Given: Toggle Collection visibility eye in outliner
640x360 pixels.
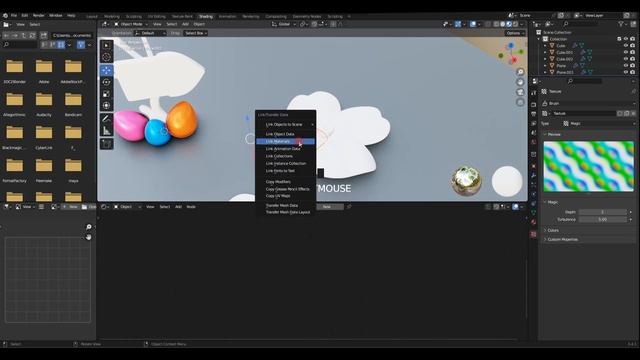Looking at the screenshot, I should pyautogui.click(x=626, y=39).
